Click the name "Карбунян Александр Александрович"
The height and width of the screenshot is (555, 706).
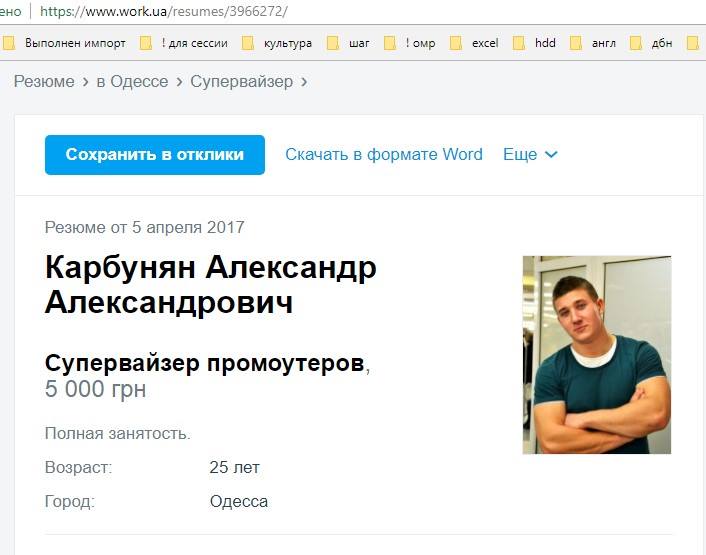(211, 284)
